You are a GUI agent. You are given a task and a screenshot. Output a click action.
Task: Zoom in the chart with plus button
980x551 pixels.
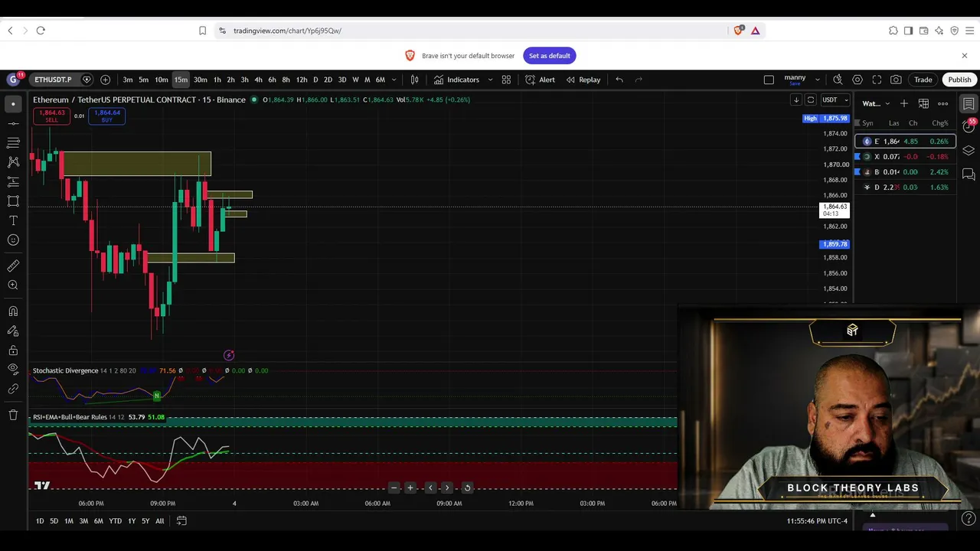[x=410, y=487]
